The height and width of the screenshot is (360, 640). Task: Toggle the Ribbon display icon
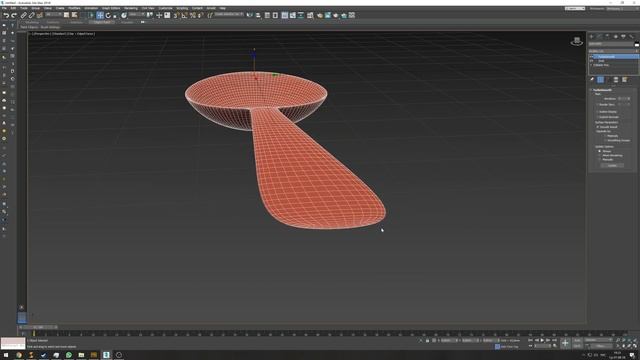coord(284,15)
